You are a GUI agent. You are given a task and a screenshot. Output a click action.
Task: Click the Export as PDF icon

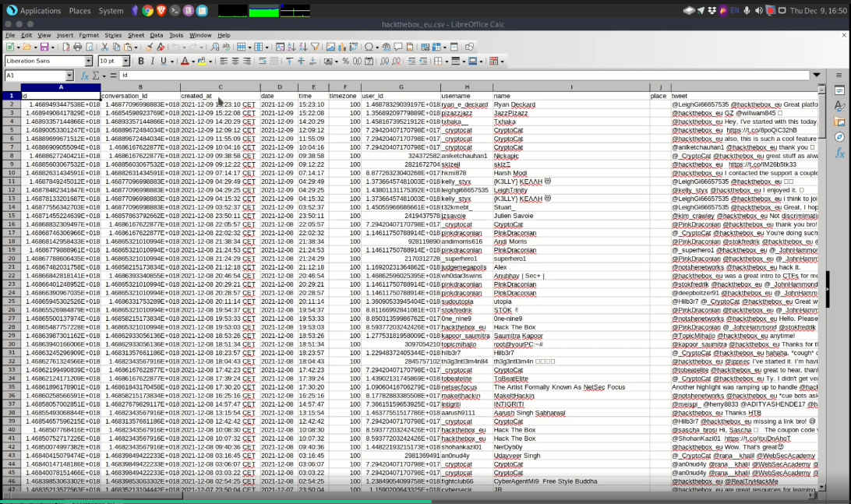pos(65,48)
